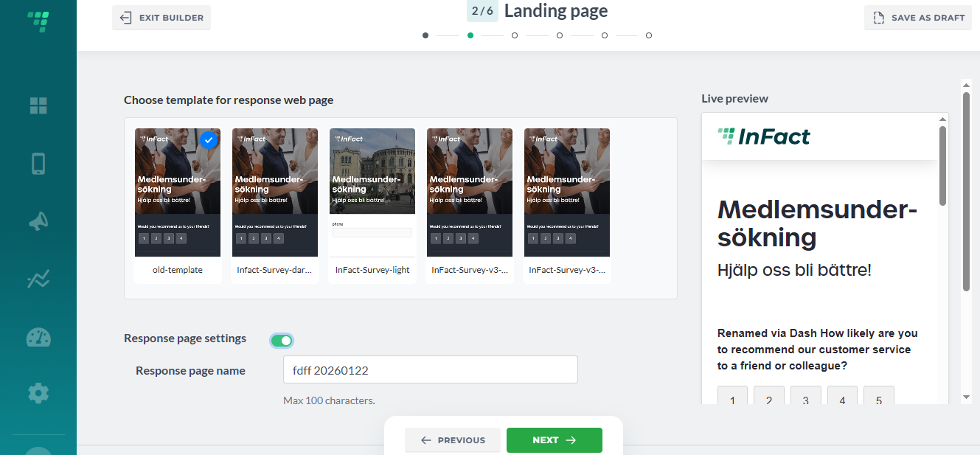Click the InFact logo at sidebar top
The width and height of the screenshot is (980, 455).
coord(38,21)
